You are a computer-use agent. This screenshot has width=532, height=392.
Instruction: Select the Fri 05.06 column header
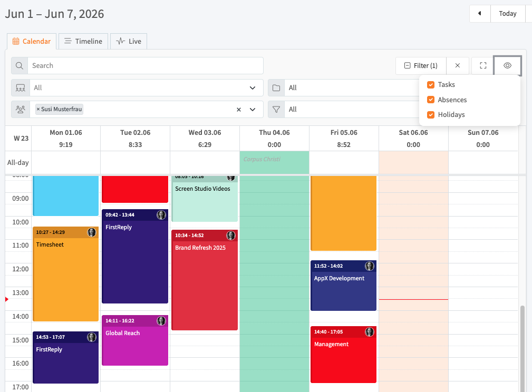pos(344,139)
